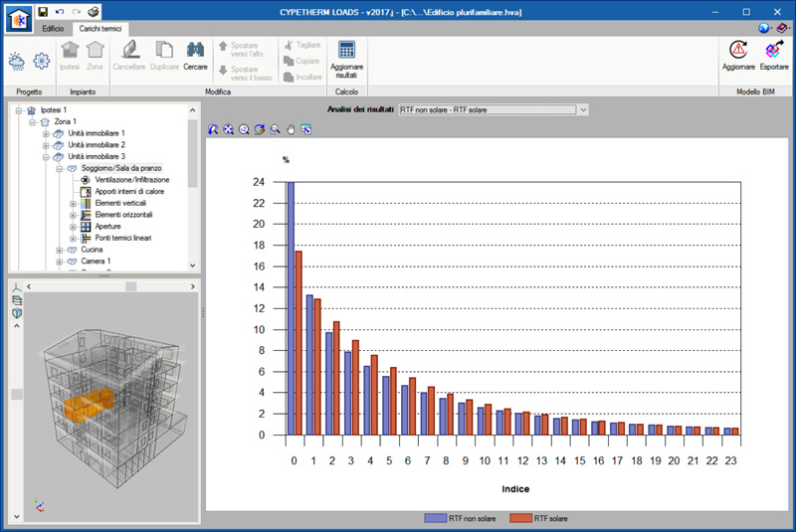Select Soggiorno/Sala da pranzo tree item
The width and height of the screenshot is (796, 532).
121,168
